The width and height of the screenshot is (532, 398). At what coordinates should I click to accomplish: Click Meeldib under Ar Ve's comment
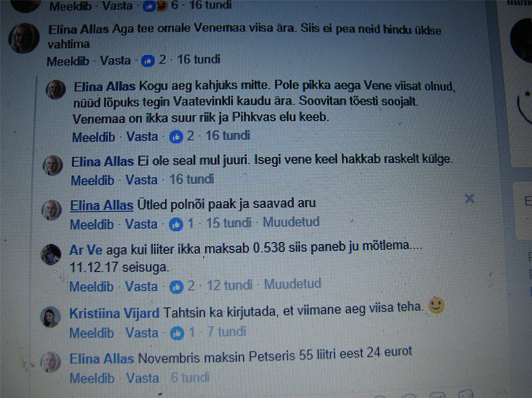91,287
